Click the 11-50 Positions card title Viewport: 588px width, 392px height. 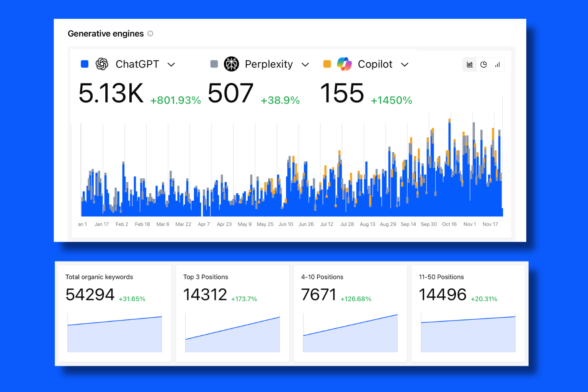tap(441, 277)
